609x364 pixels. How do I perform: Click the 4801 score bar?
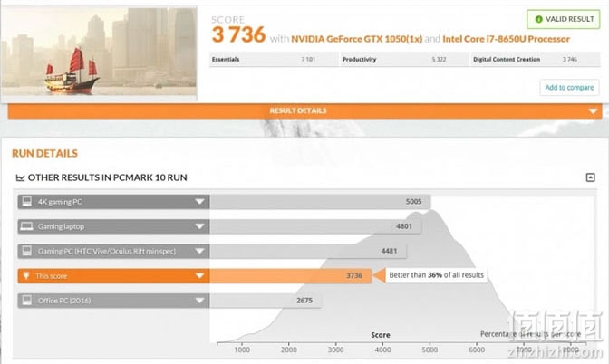[x=315, y=226]
